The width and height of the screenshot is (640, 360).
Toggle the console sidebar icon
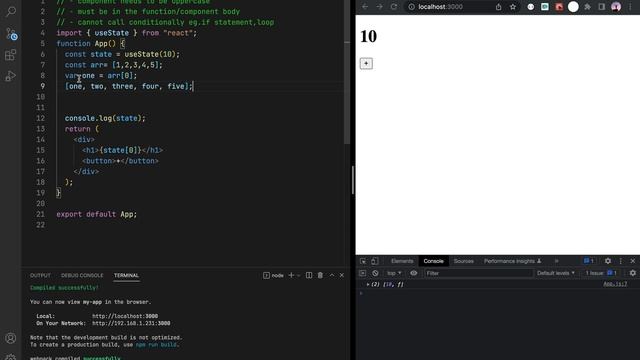[x=362, y=273]
